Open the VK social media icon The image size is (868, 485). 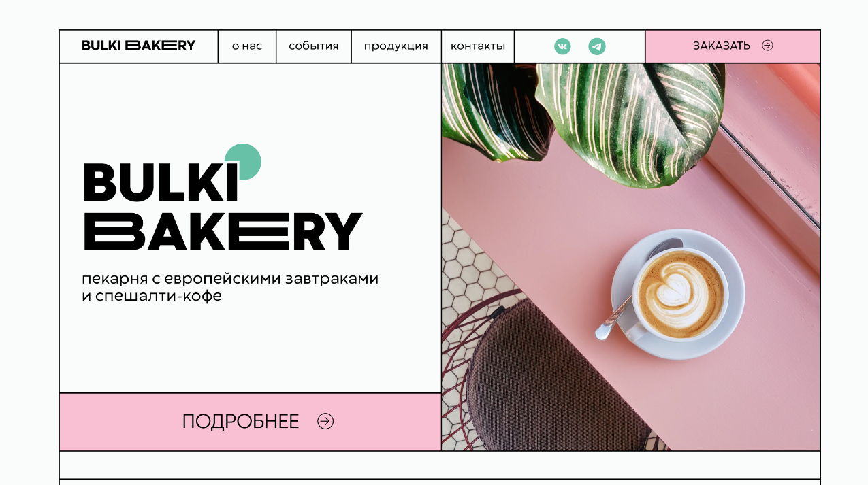click(562, 46)
